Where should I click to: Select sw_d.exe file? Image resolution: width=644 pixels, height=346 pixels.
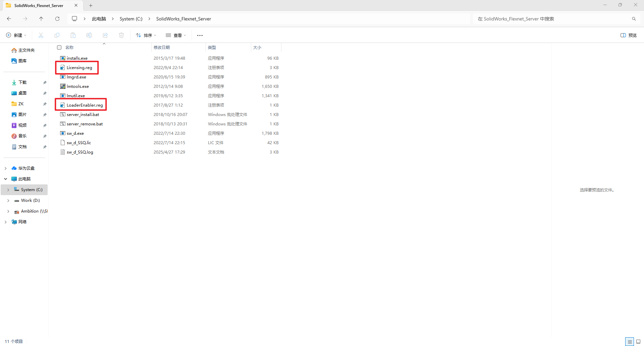pos(75,133)
